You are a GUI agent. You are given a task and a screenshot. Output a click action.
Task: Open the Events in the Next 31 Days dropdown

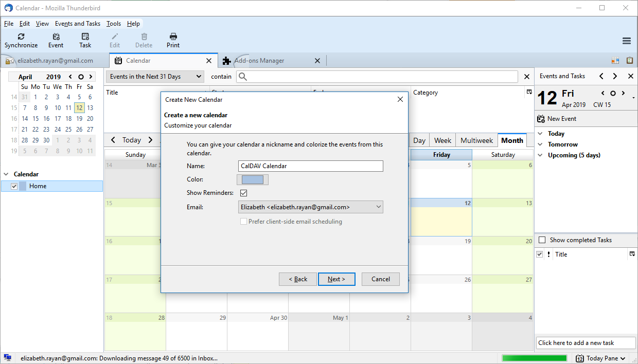(154, 76)
